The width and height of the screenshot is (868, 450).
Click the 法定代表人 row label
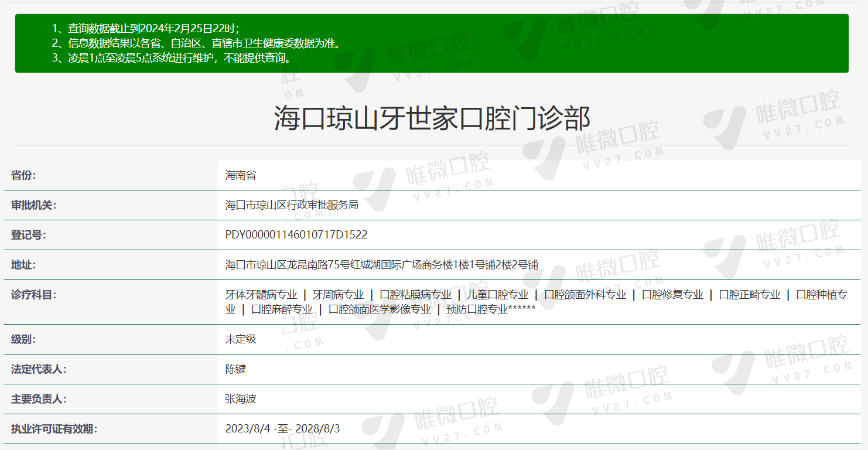click(39, 369)
